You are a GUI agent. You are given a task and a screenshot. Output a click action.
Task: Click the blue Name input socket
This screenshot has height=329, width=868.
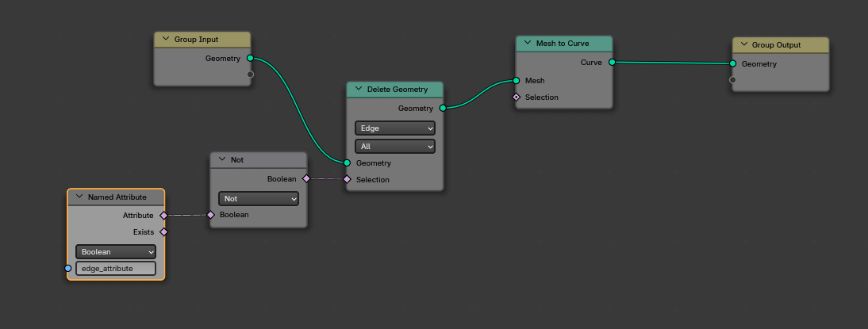click(x=68, y=268)
